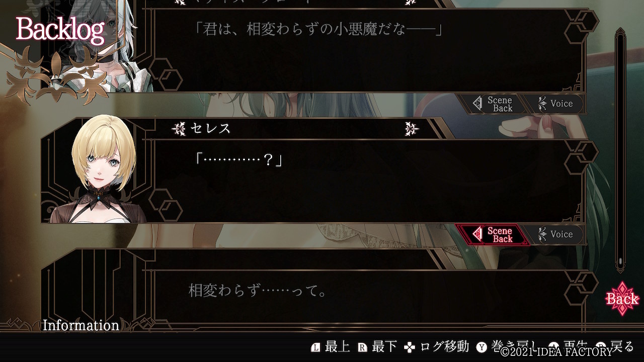Click the red Back diamond icon
644x362 pixels.
[x=622, y=299]
